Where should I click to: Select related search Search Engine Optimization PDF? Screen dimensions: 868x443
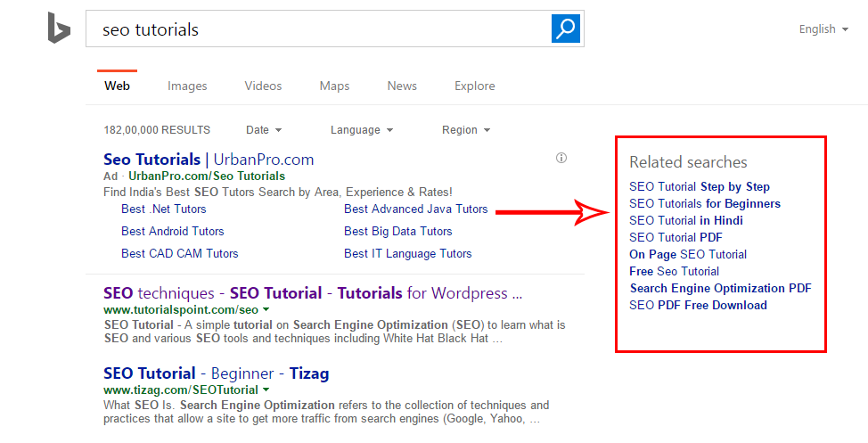(721, 289)
